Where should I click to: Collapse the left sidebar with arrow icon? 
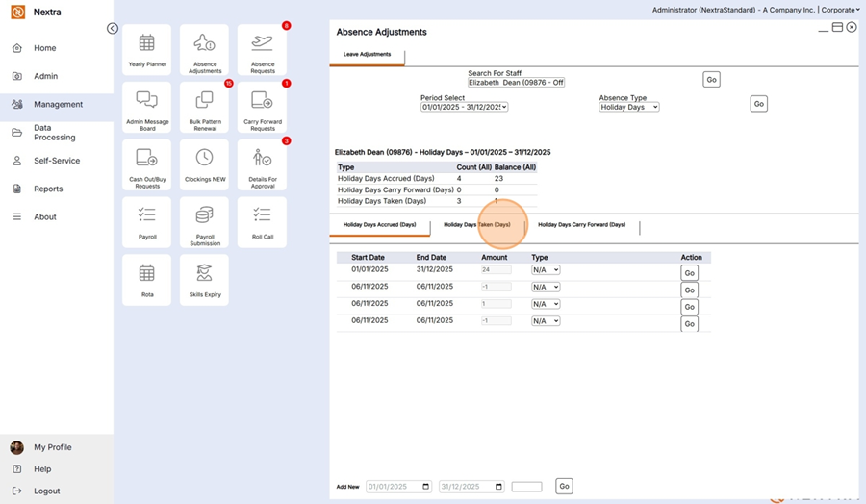click(113, 29)
